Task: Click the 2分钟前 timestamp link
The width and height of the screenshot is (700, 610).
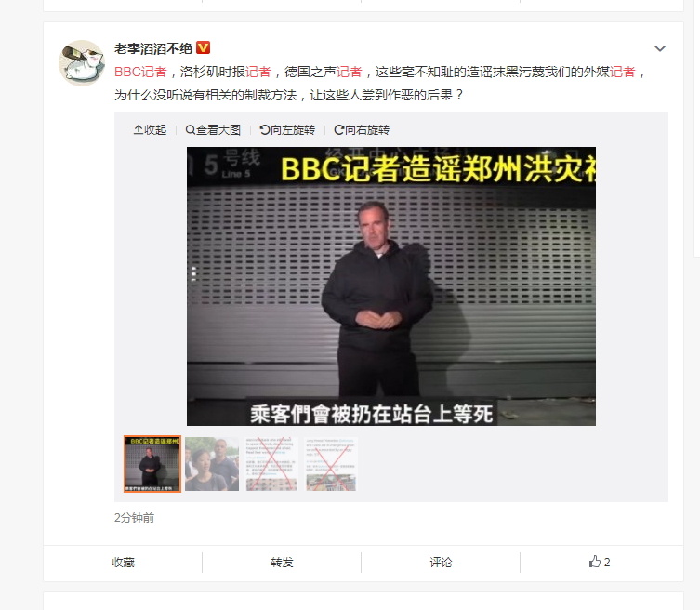Action: pos(135,518)
